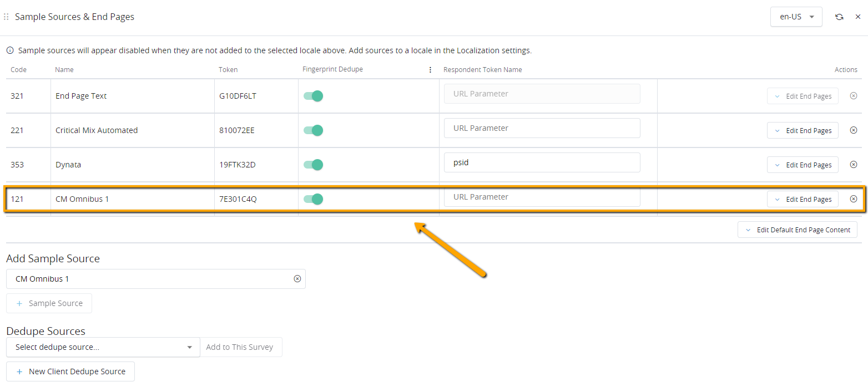Viewport: 868px width, 387px height.
Task: Remove the Dynata sample source row
Action: [x=854, y=165]
